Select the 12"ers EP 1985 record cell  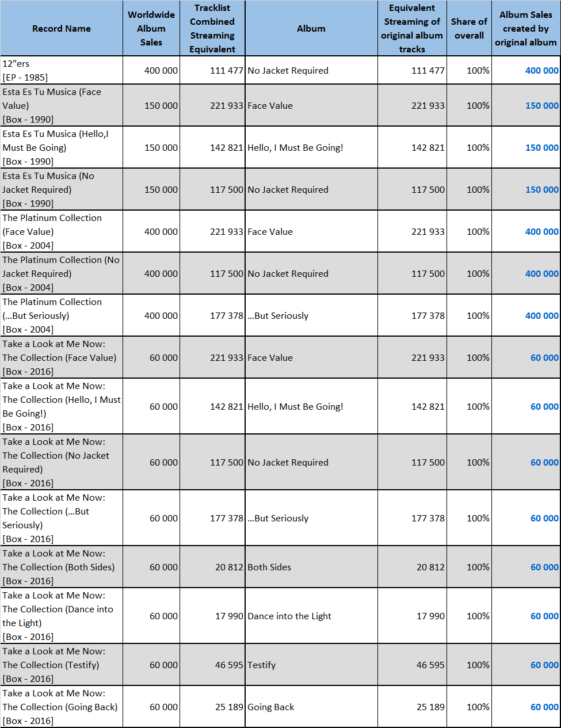tap(62, 70)
